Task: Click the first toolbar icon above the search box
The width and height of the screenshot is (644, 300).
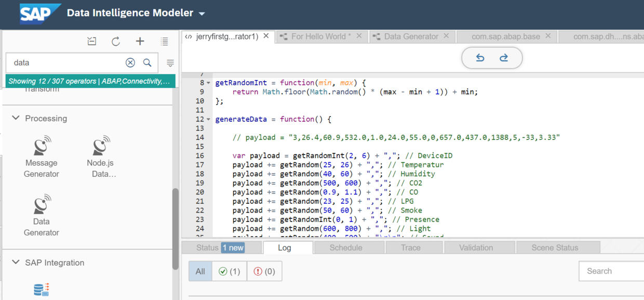Action: point(92,41)
